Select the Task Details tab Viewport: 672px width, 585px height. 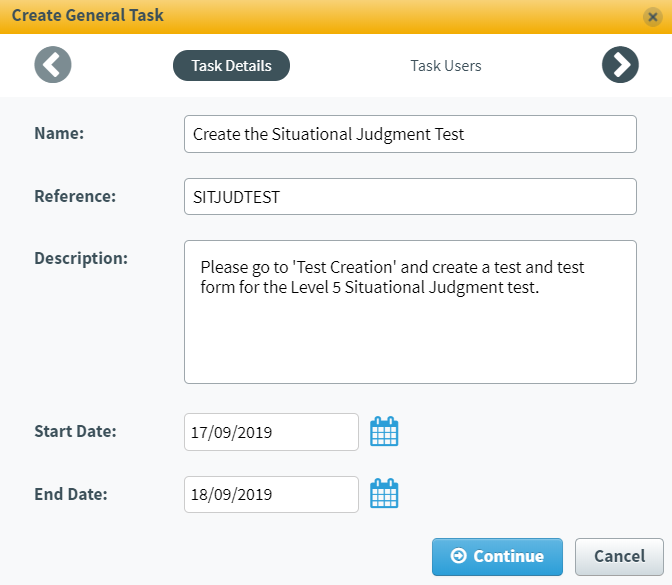(x=231, y=66)
